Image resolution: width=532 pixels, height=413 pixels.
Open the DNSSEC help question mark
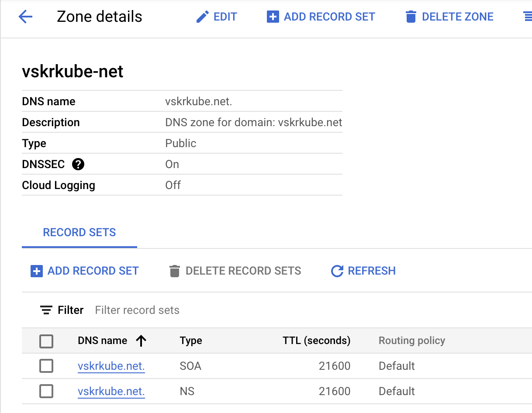pos(78,165)
